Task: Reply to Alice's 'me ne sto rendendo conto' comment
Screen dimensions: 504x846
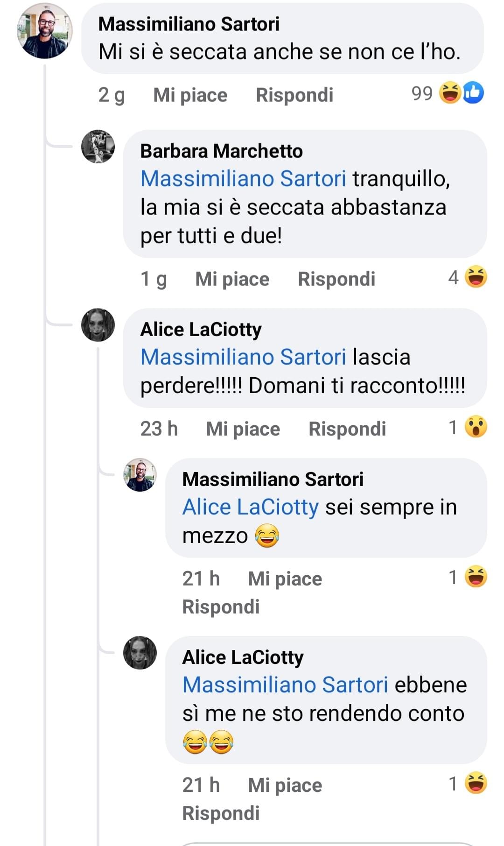Action: pos(221,813)
